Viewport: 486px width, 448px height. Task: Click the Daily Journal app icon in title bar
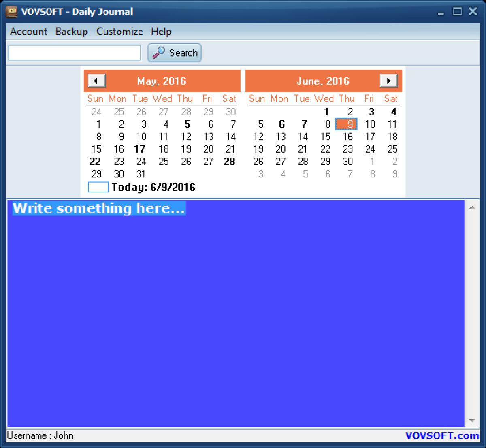click(11, 11)
